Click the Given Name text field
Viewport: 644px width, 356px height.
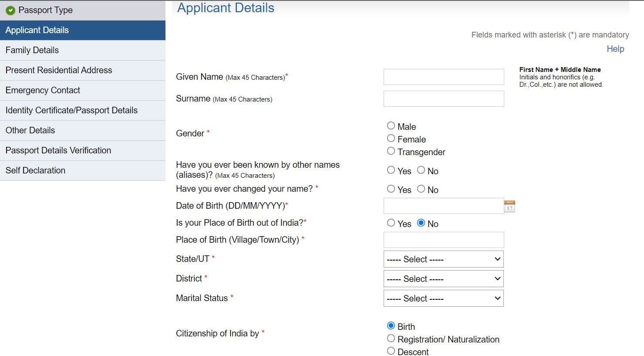pyautogui.click(x=443, y=77)
